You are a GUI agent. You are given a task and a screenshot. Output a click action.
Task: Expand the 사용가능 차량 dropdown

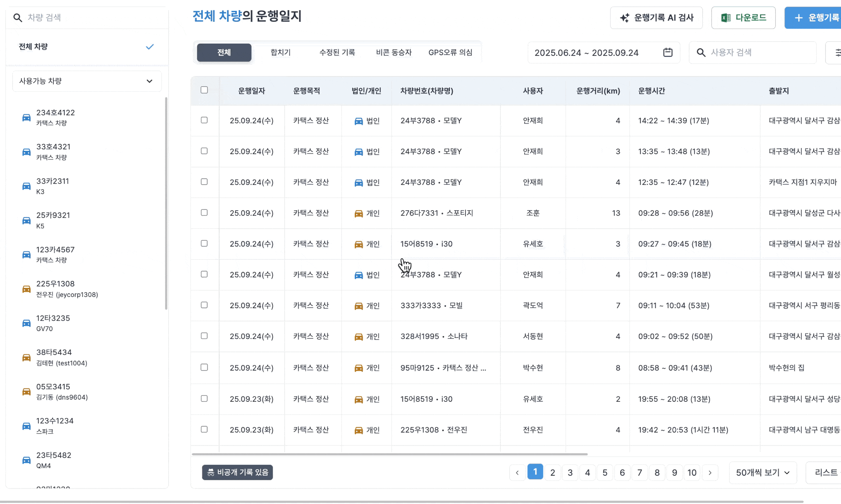(x=87, y=81)
